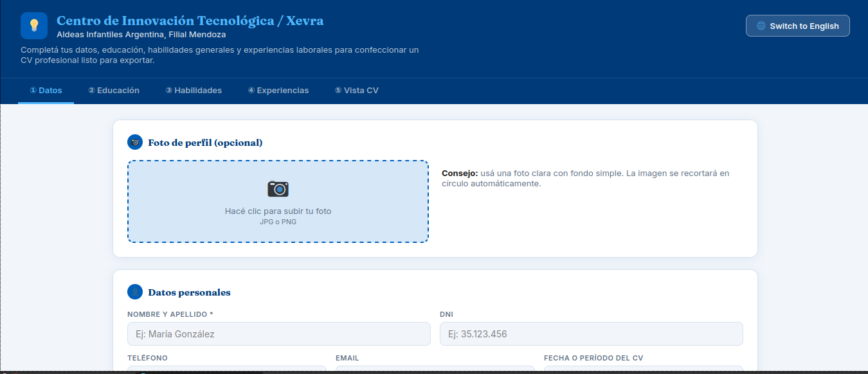Image resolution: width=868 pixels, height=374 pixels.
Task: Click the Centro de Innovación Tecnológica / Xevra title
Action: pyautogui.click(x=190, y=21)
